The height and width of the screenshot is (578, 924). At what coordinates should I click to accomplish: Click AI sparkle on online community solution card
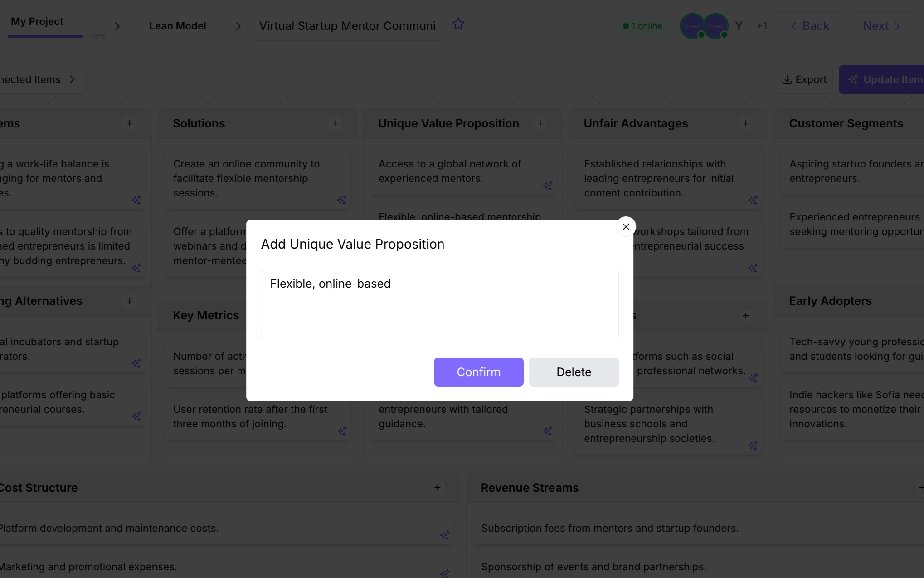coord(342,200)
